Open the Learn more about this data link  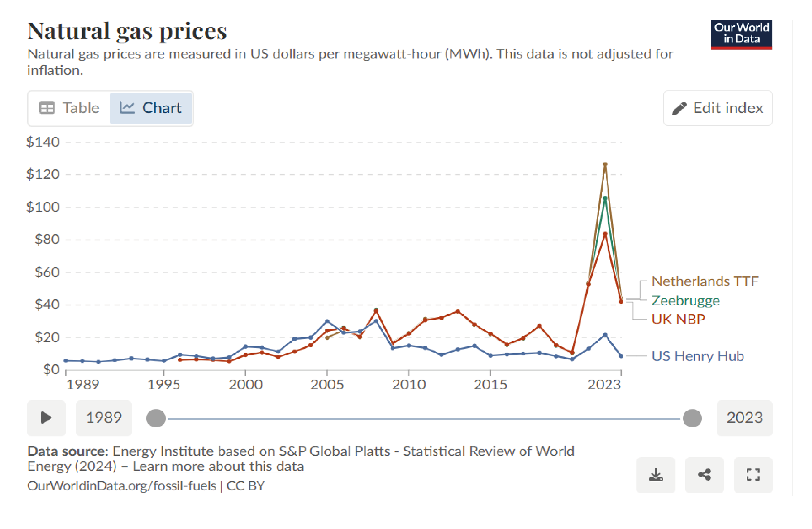[218, 466]
